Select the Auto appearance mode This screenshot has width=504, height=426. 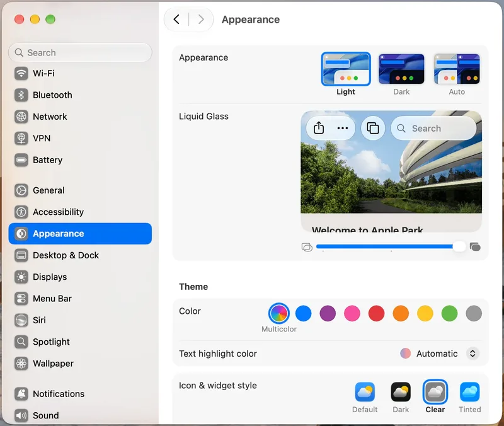tap(457, 69)
